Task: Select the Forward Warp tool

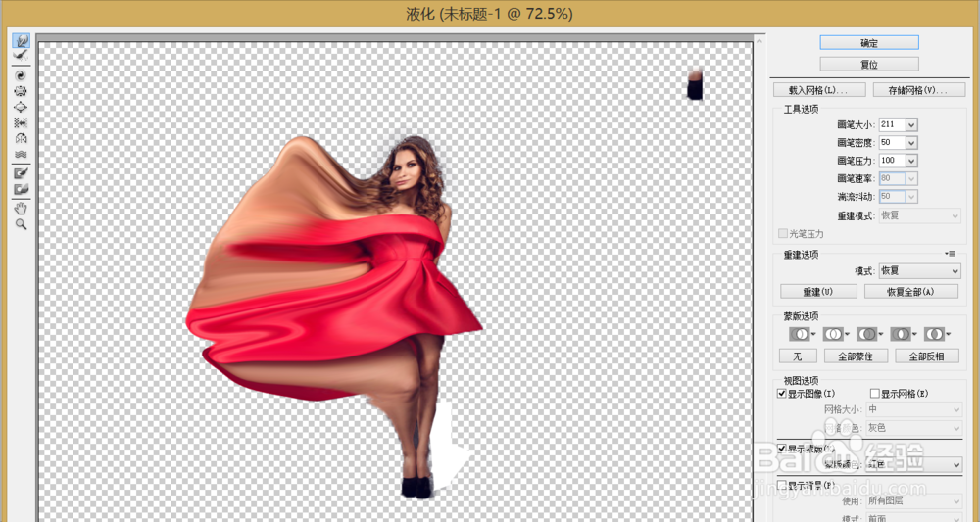Action: (x=22, y=40)
